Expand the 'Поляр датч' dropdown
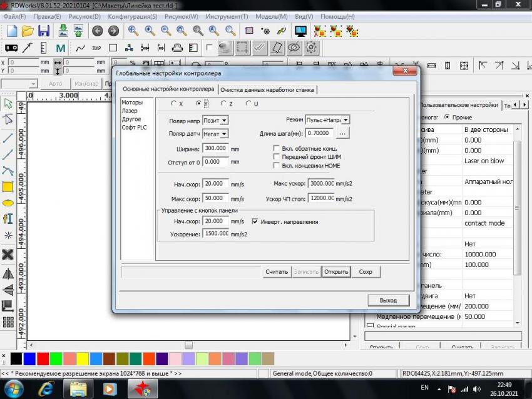This screenshot has width=532, height=399. coord(224,133)
